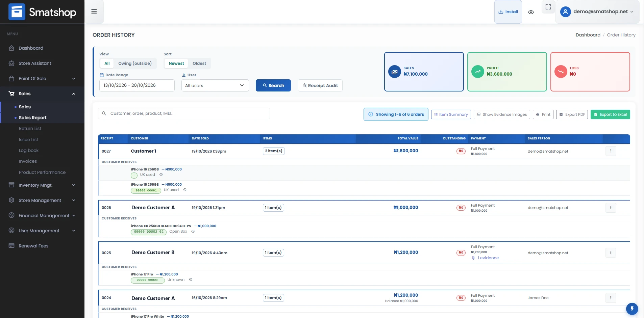Expand Store Management menu
Viewport: 644px width, 318px height.
42,200
